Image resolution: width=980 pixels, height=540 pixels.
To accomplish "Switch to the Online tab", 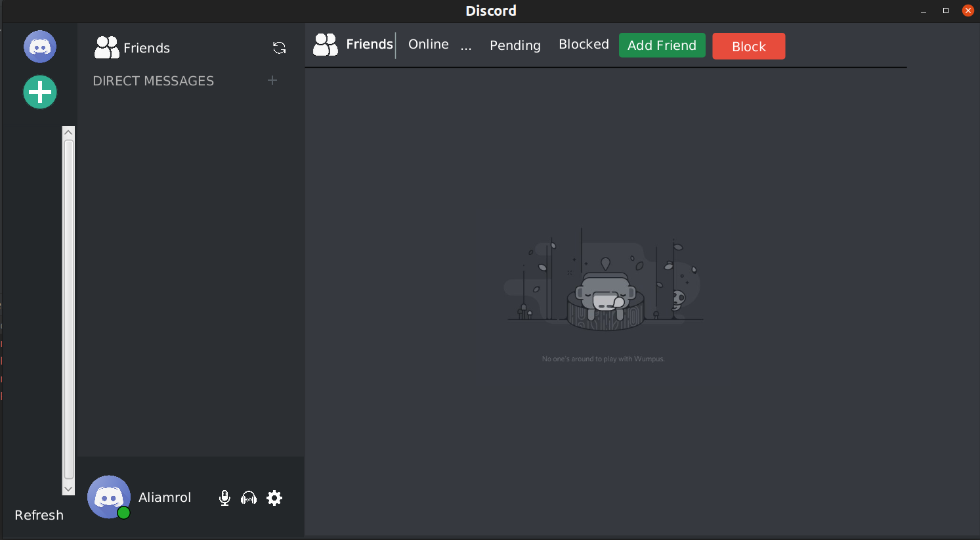I will point(429,44).
